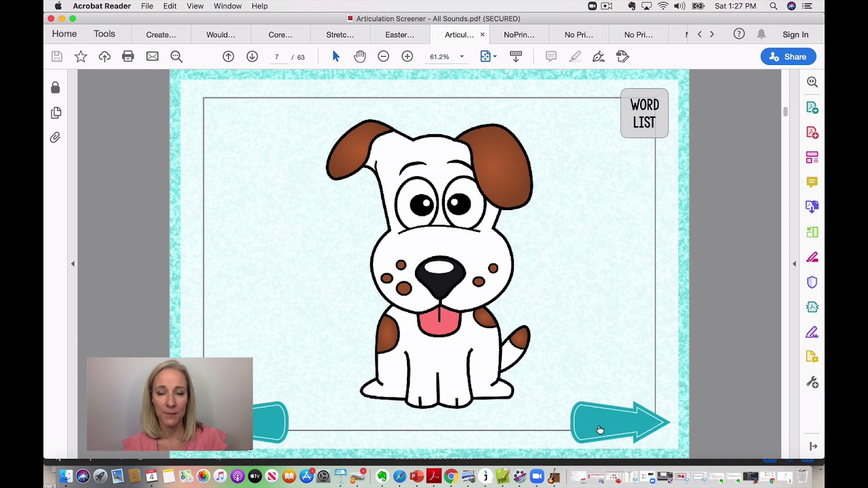This screenshot has height=488, width=868.
Task: Open the find text magnifier
Action: click(x=176, y=57)
